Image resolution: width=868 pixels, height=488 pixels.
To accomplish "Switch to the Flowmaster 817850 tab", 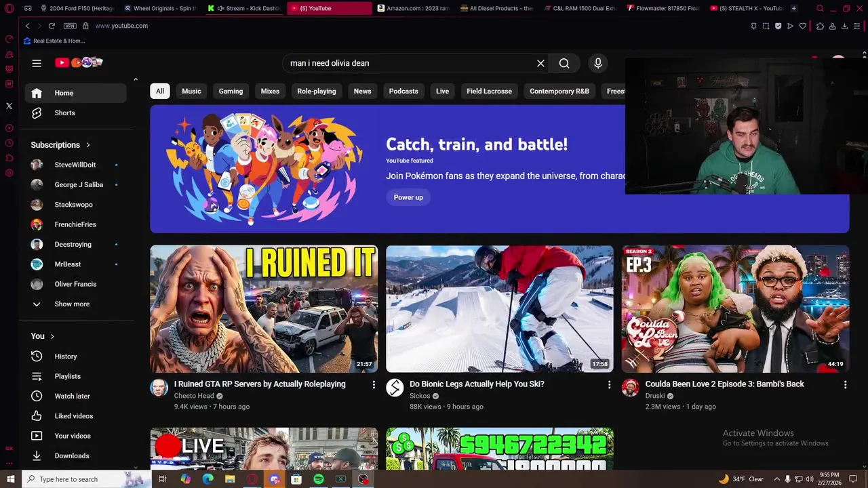I will [x=663, y=8].
